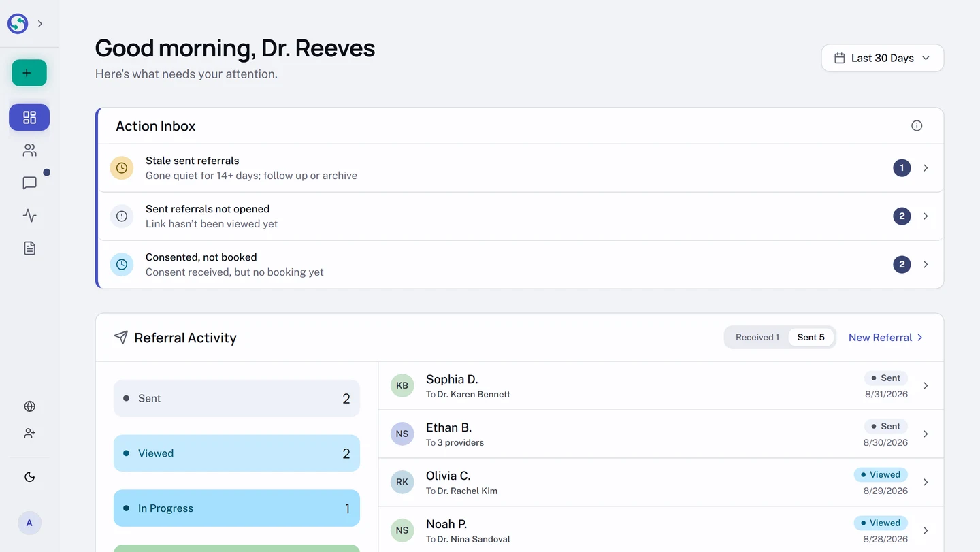Switch to the Received 1 tab
This screenshot has height=552, width=980.
[x=757, y=337]
